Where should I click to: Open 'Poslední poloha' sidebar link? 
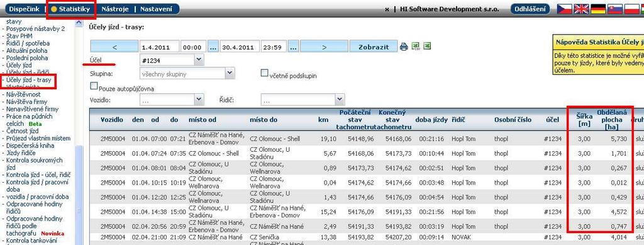tap(27, 58)
